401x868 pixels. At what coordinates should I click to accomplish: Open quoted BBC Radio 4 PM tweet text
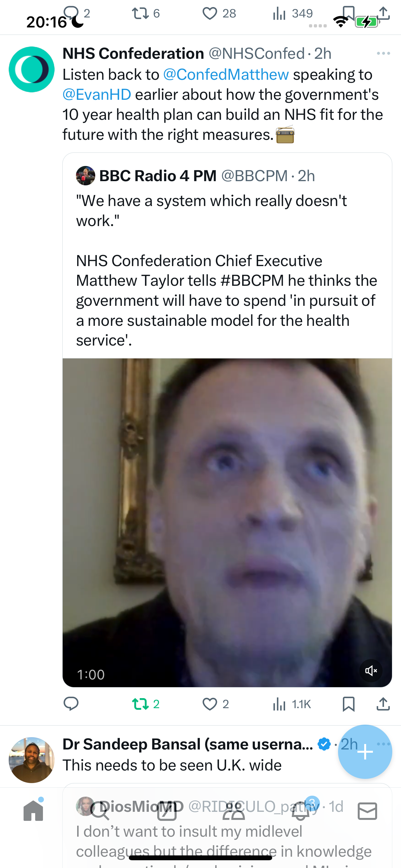coord(226,270)
